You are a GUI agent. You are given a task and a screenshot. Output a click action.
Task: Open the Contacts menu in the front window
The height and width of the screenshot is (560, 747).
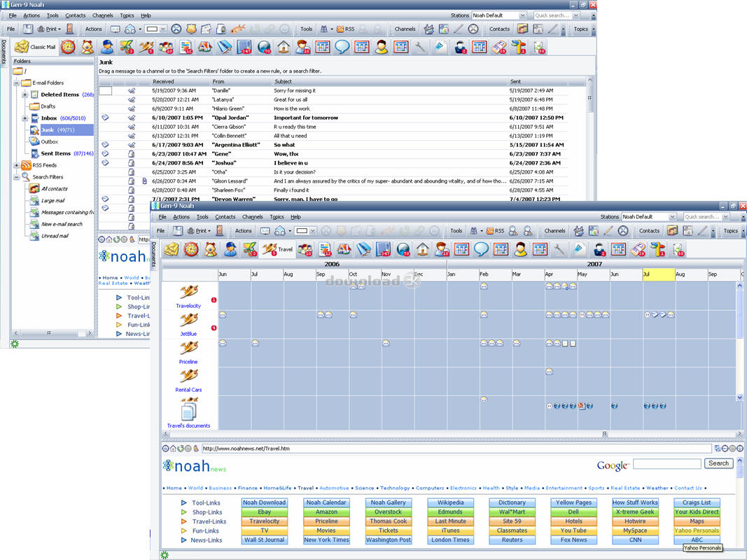[x=225, y=217]
